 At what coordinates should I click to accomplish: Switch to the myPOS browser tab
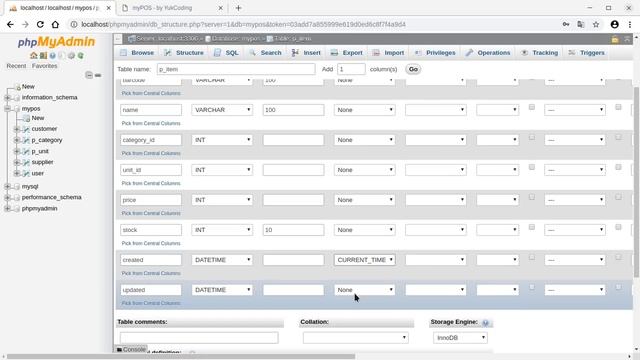173,8
